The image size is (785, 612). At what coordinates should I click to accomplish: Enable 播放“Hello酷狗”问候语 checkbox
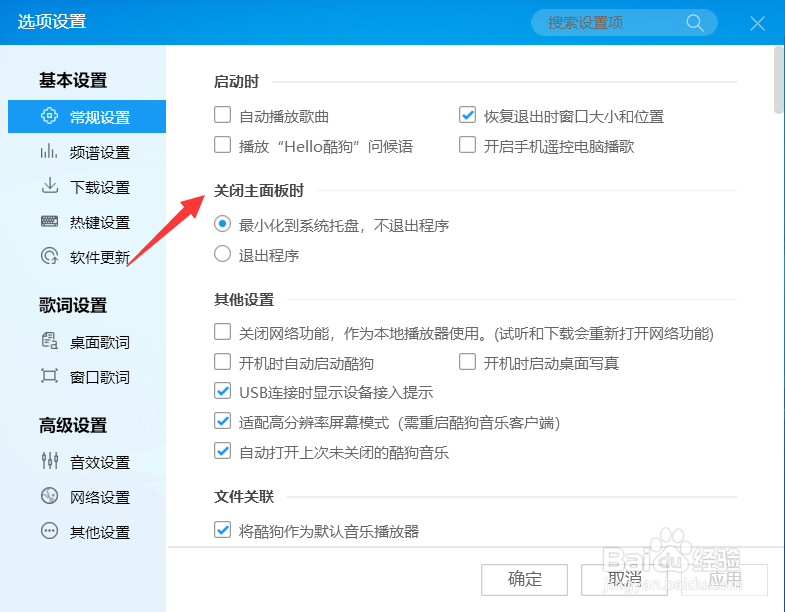tap(222, 145)
